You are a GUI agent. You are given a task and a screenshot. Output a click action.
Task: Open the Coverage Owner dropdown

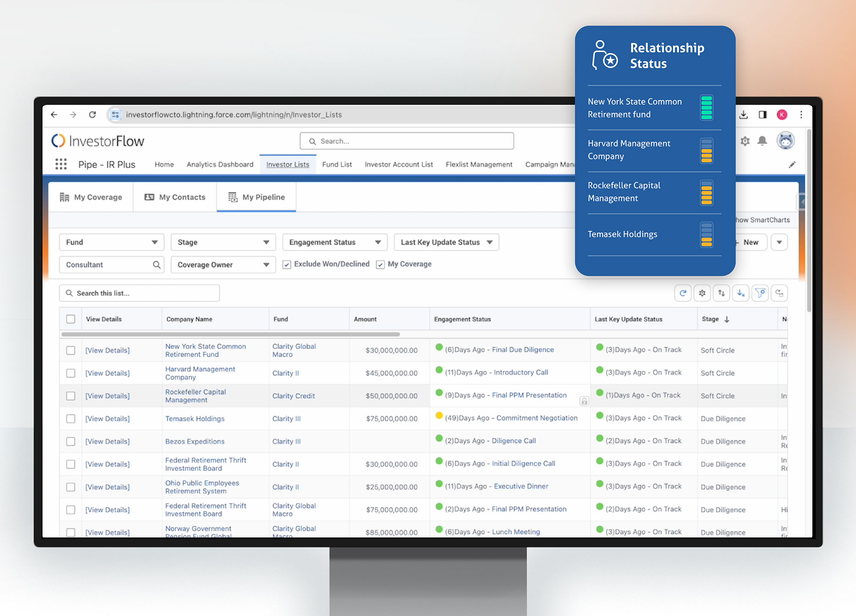[223, 264]
